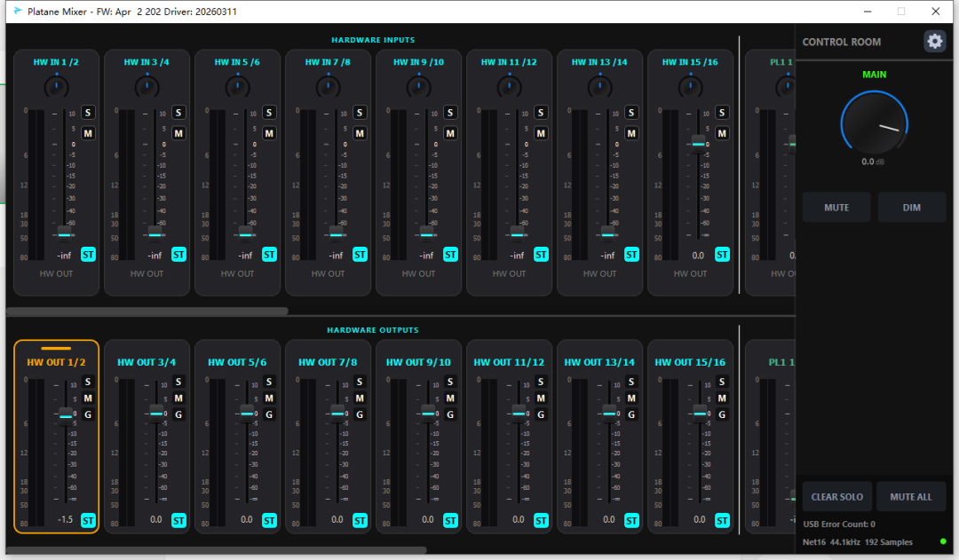Open the Control Room settings gear
Image resolution: width=959 pixels, height=560 pixels.
click(x=934, y=42)
